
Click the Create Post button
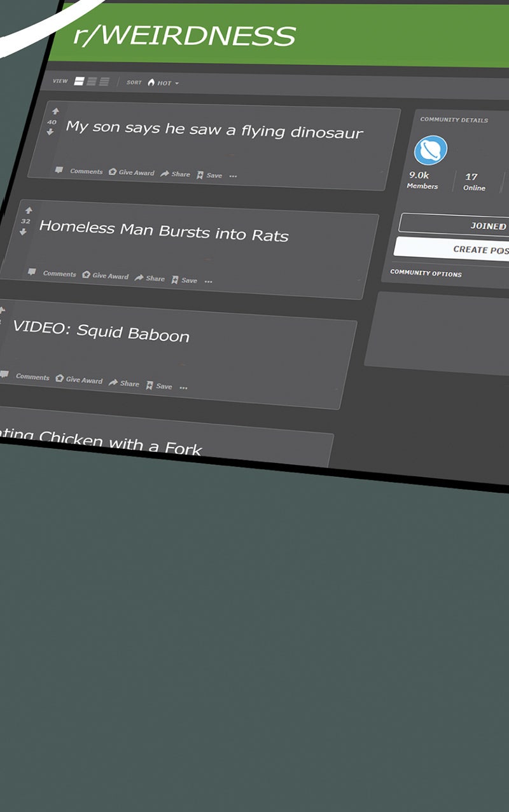click(x=458, y=249)
